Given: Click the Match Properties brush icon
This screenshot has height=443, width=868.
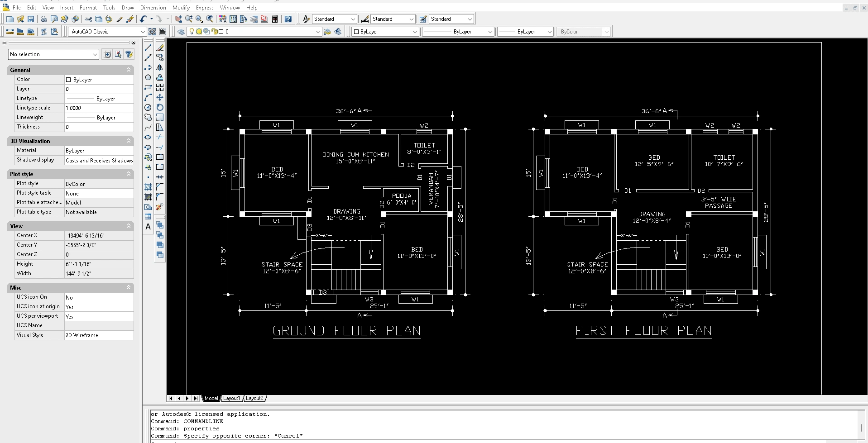Looking at the screenshot, I should click(x=120, y=19).
